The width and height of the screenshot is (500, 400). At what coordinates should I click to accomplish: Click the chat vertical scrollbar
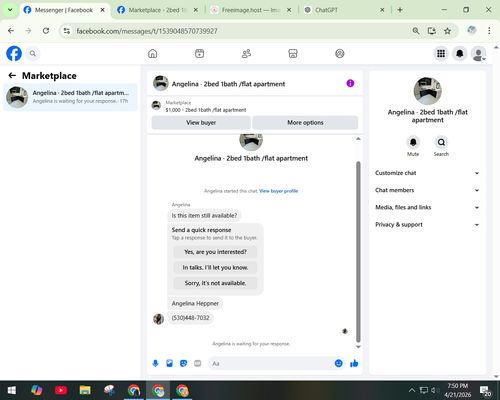[358, 252]
